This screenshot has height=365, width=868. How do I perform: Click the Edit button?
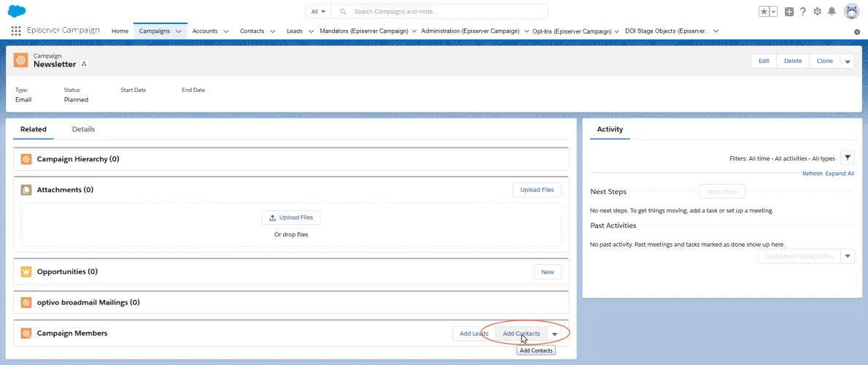coord(764,61)
